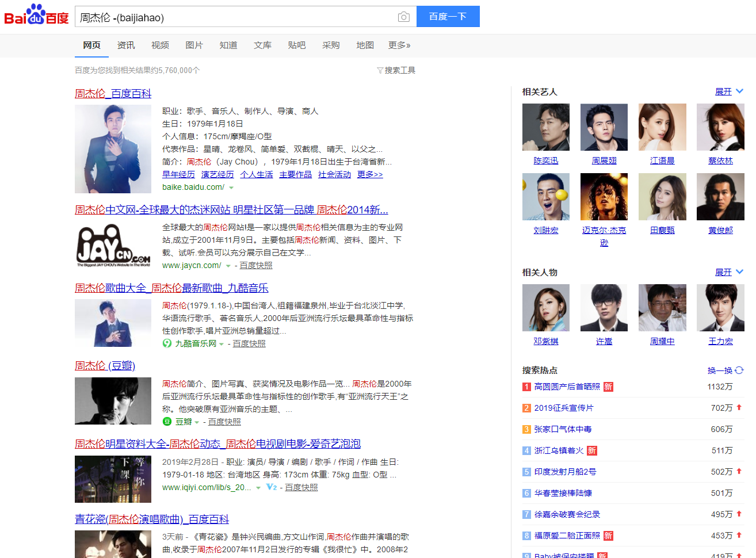756x558 pixels.
Task: Open dropdown arrow after baike.baidu.com/
Action: click(231, 188)
